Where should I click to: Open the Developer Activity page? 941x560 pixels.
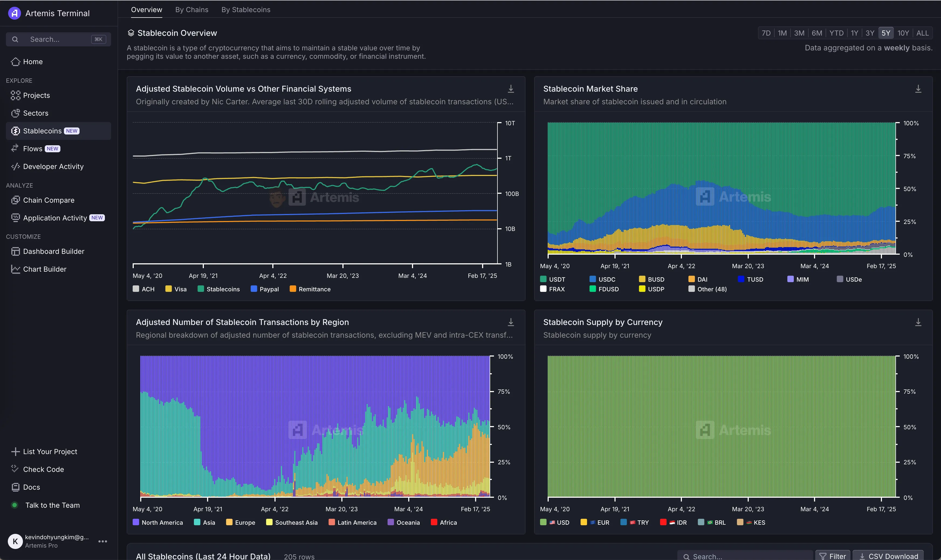tap(53, 167)
